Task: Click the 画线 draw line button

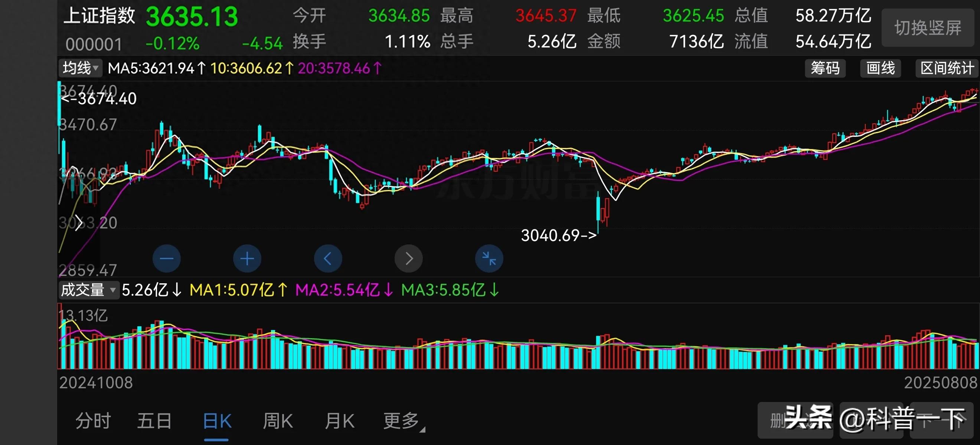Action: 880,68
